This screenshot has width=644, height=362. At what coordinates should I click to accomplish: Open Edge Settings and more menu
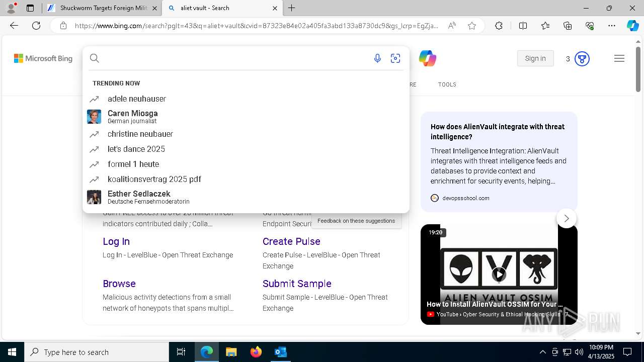click(x=612, y=26)
